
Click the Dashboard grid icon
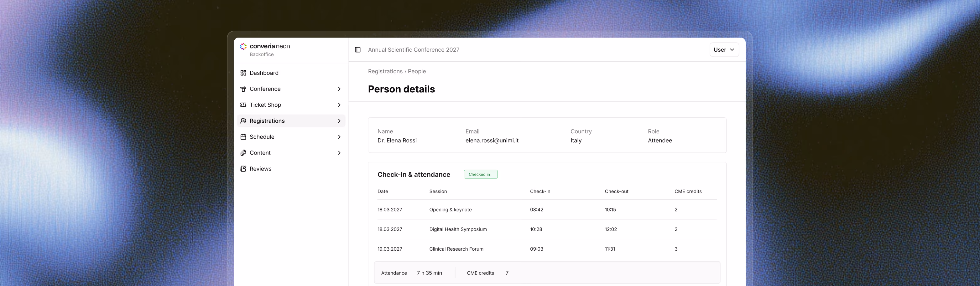[243, 73]
